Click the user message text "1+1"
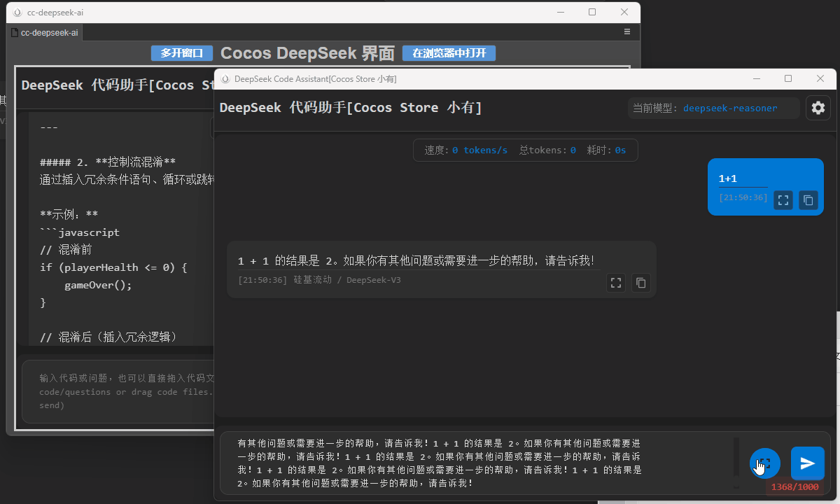The width and height of the screenshot is (840, 504). point(728,178)
